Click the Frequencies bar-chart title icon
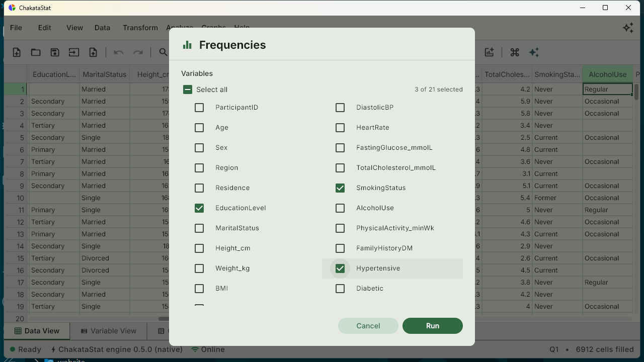Viewport: 644px width, 362px height. click(187, 45)
